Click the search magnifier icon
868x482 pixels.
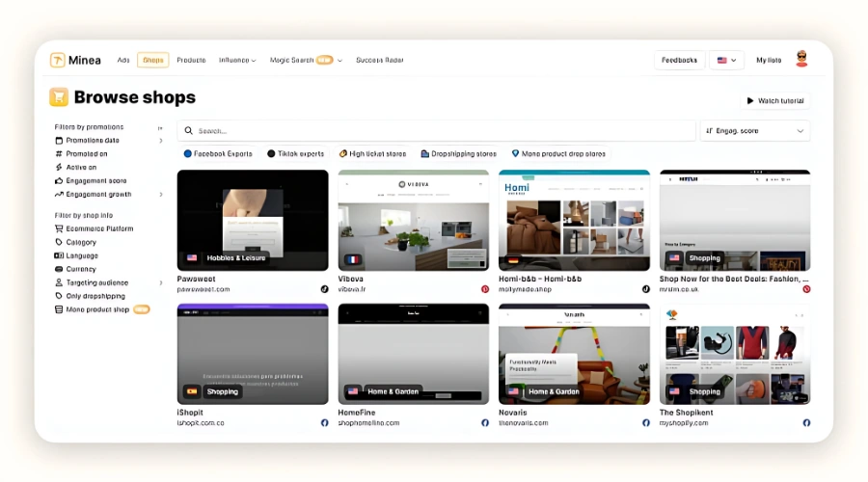point(189,130)
